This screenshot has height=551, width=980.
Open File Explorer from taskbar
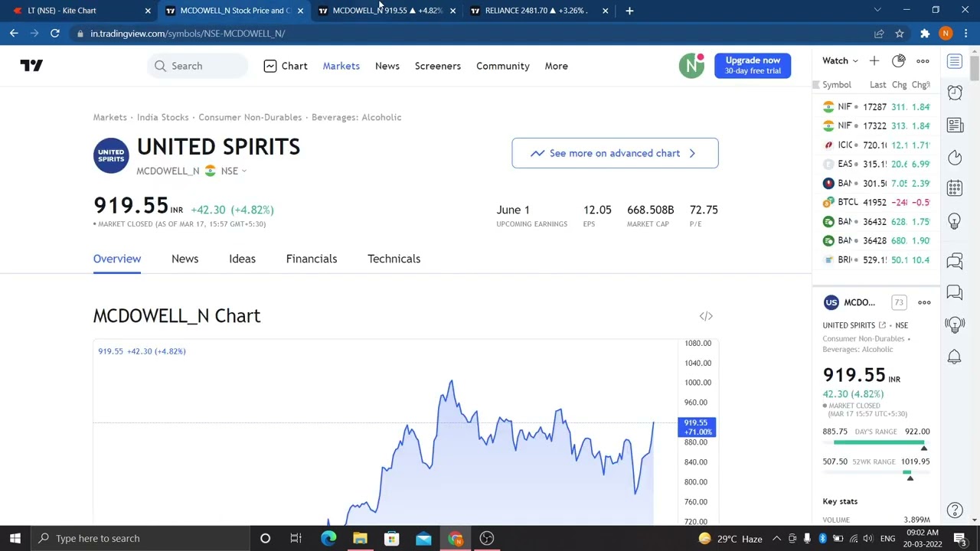(360, 538)
